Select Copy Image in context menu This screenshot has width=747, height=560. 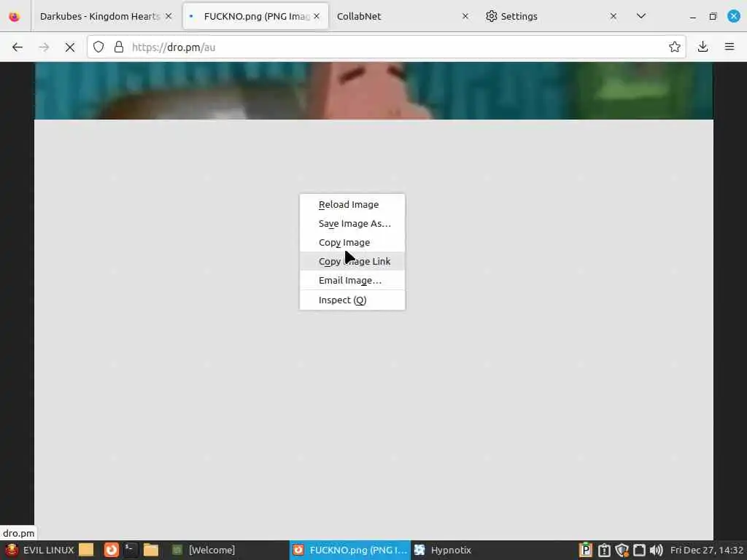pos(352,242)
